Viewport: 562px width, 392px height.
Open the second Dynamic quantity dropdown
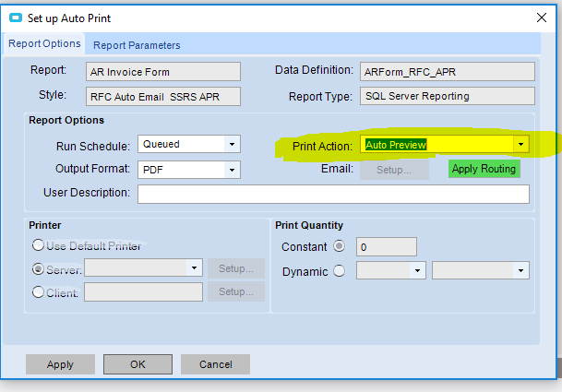(521, 270)
